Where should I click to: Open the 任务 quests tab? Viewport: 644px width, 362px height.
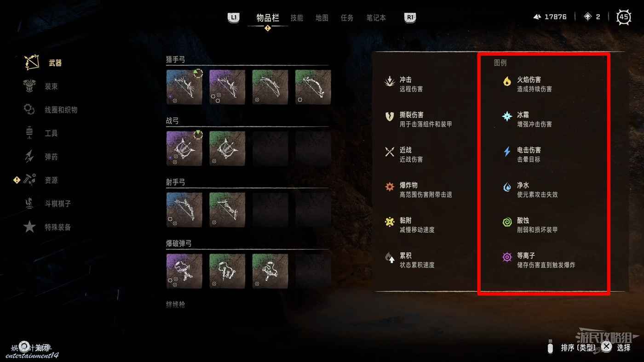347,18
